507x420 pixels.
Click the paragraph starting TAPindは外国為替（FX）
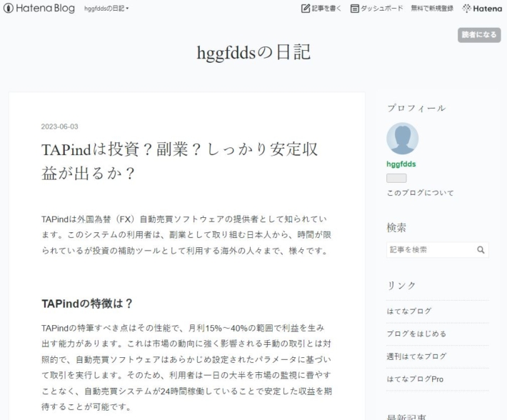tap(186, 235)
